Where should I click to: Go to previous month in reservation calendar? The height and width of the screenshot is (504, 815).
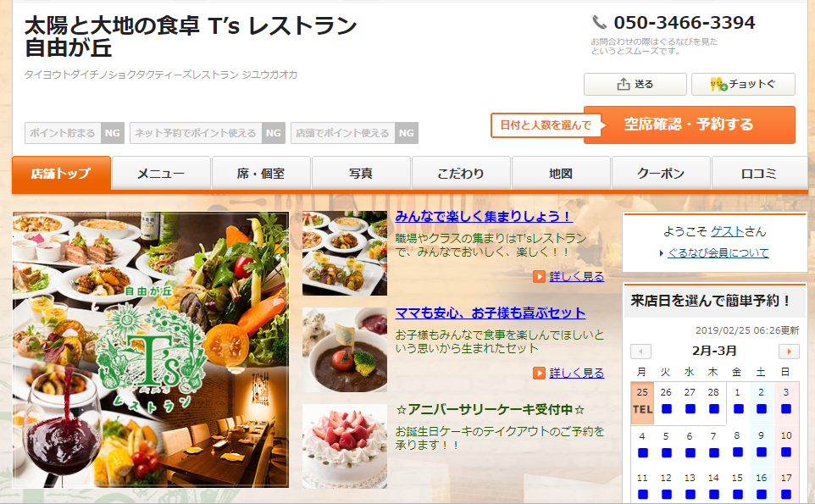pyautogui.click(x=640, y=352)
